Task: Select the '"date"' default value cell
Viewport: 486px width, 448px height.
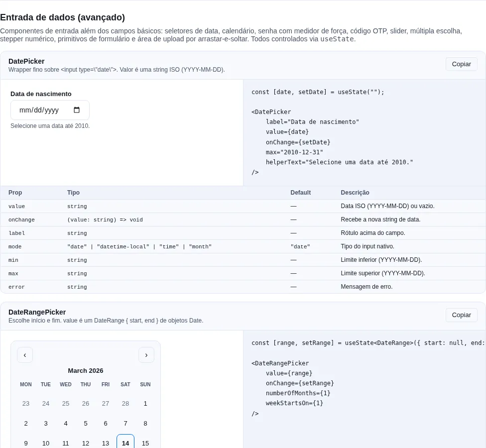Action: [300, 246]
